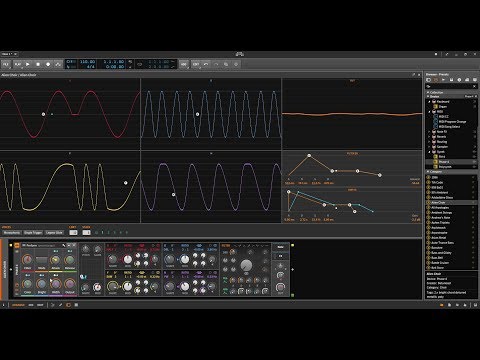
Task: Select the Organ device in browser
Action: (443, 107)
